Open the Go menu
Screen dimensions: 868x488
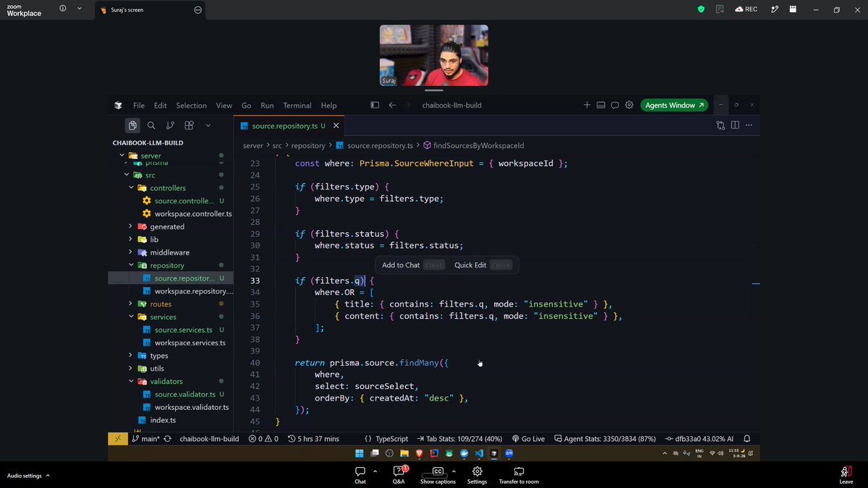247,105
